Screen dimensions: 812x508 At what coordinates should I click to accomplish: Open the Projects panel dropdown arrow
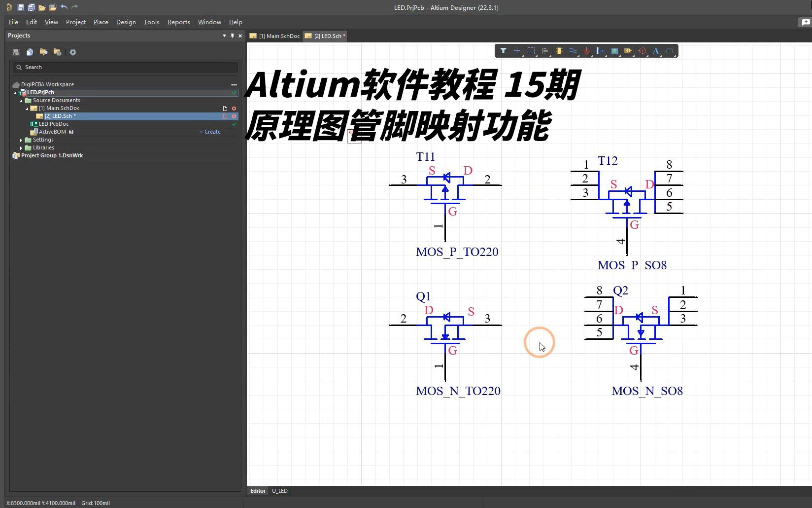click(x=224, y=36)
